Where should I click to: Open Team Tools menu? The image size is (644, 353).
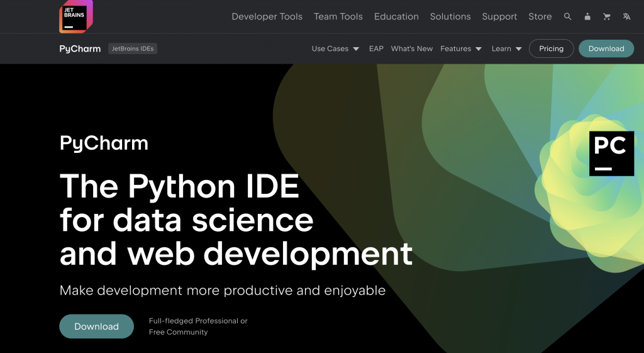pos(338,16)
